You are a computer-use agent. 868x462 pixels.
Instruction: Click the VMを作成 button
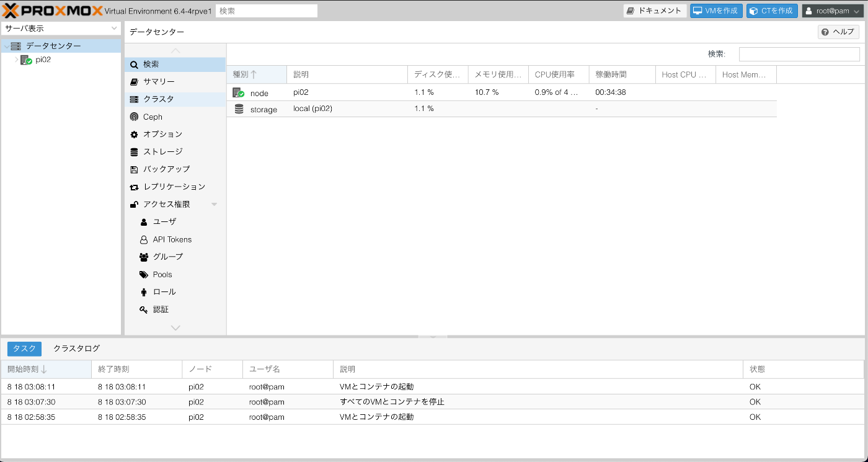(x=716, y=11)
